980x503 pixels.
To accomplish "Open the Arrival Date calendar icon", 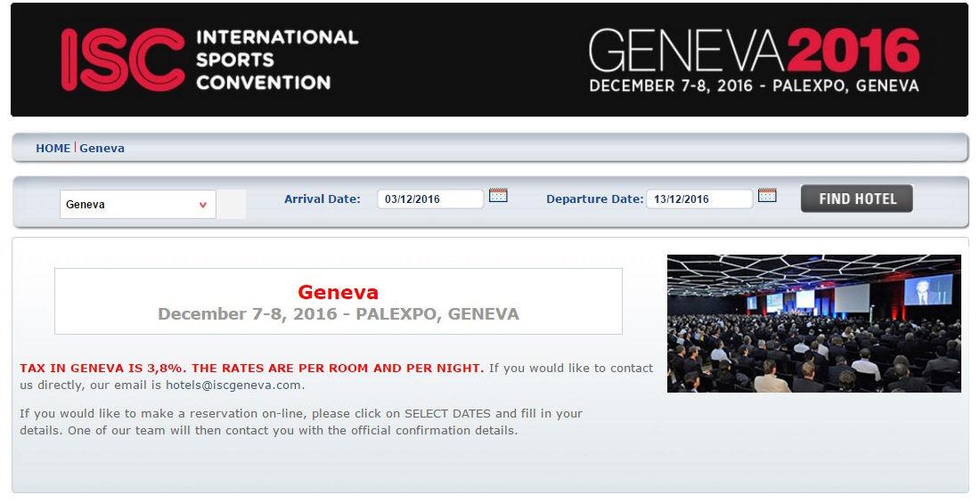I will click(498, 196).
